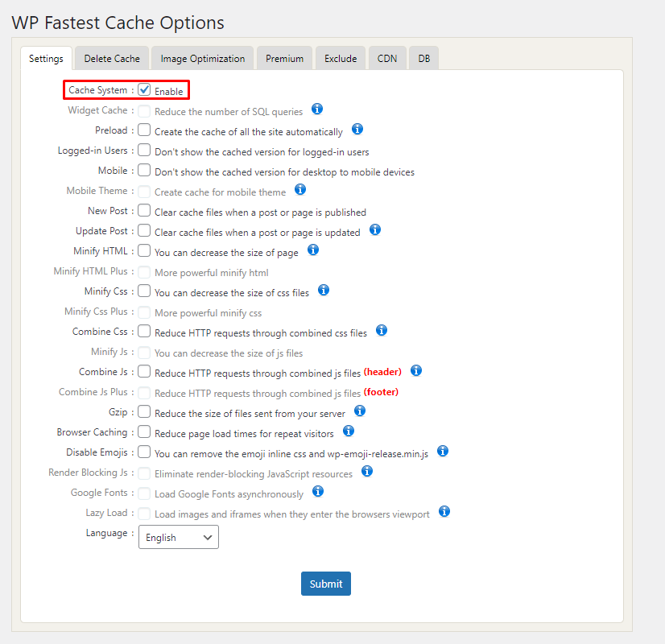Viewport: 665px width, 644px height.
Task: Open the Minify HTML info icon
Action: coord(314,250)
